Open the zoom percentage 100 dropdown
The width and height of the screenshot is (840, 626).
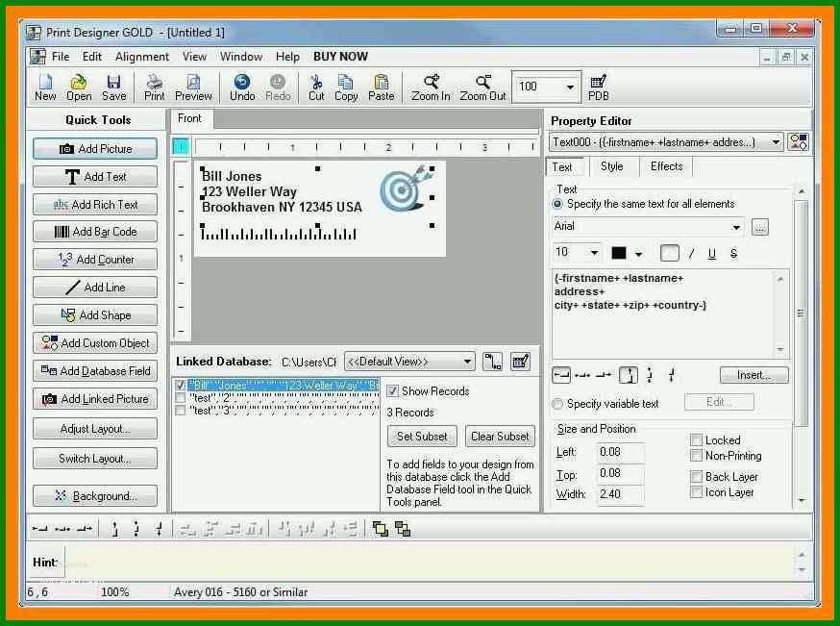(x=570, y=87)
